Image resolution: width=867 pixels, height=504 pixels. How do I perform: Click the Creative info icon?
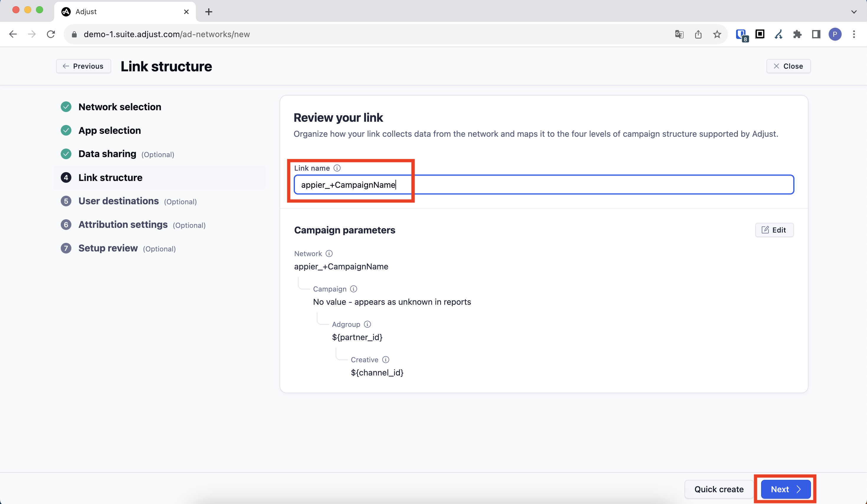[386, 360]
